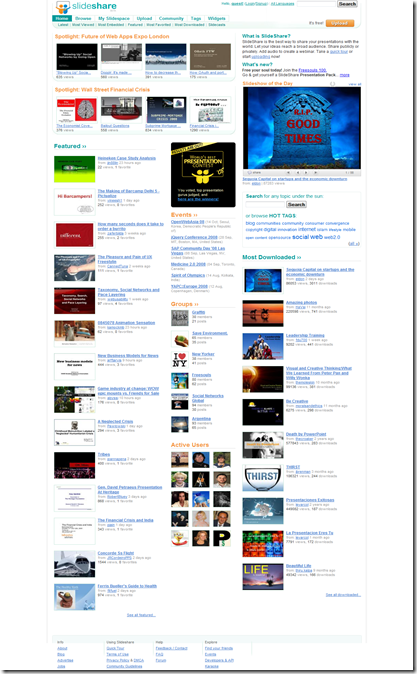Click Search button below Slideshow of the Day

coord(296,205)
